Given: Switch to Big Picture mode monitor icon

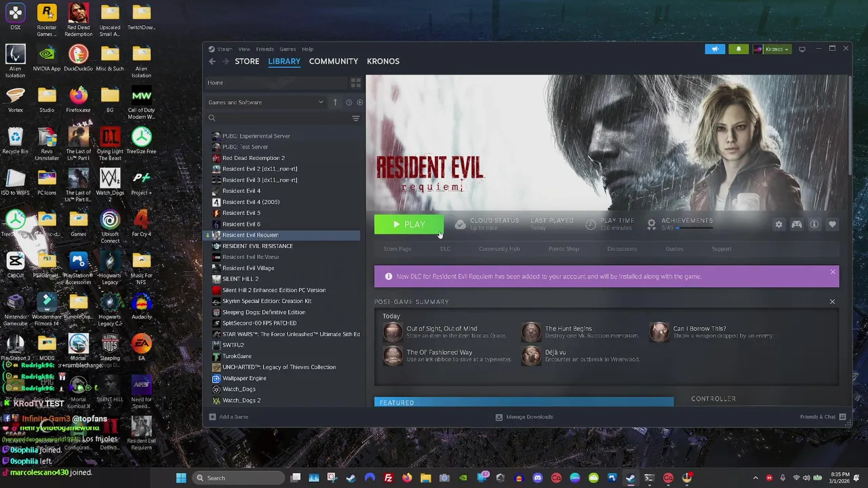Looking at the screenshot, I should [x=802, y=49].
